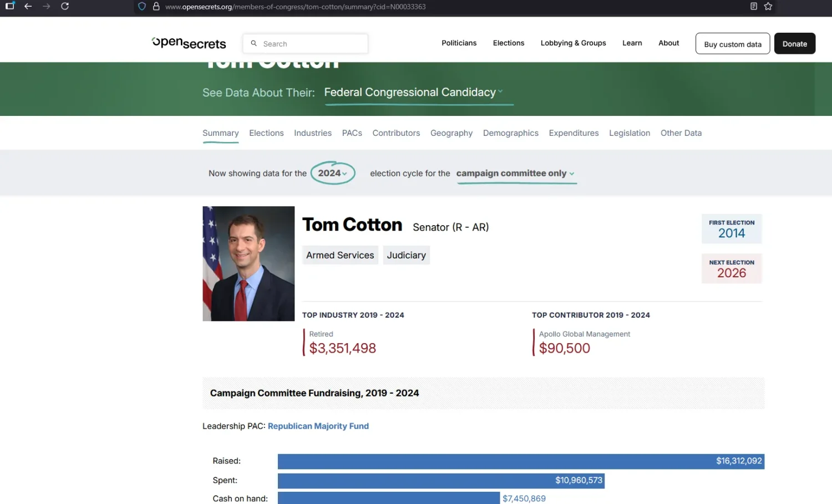Open the Politicians menu

(x=459, y=43)
